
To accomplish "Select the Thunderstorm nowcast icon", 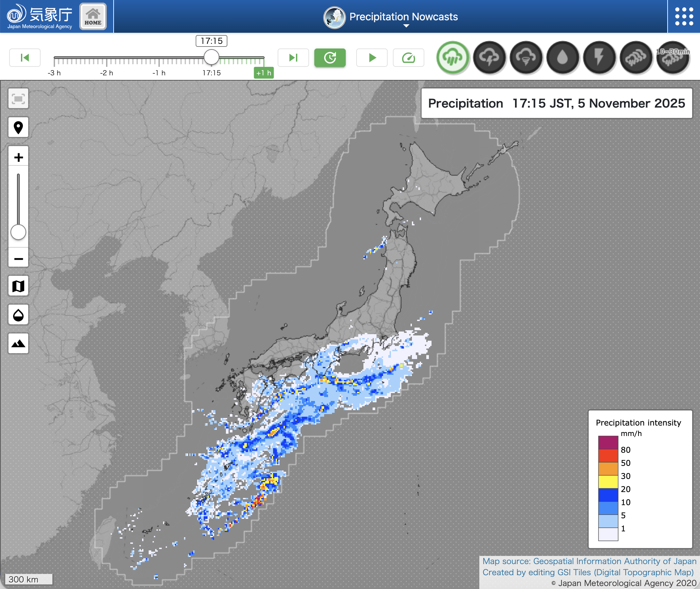I will (x=490, y=57).
